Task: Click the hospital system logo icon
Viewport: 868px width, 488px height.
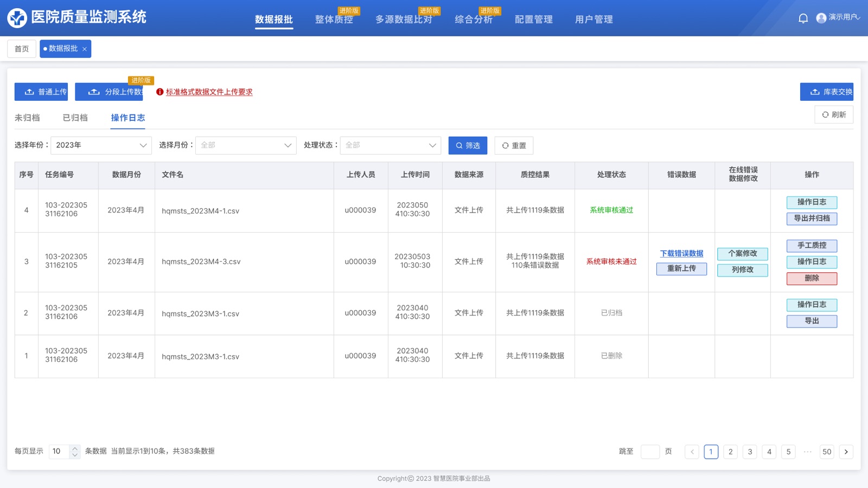Action: pos(17,18)
